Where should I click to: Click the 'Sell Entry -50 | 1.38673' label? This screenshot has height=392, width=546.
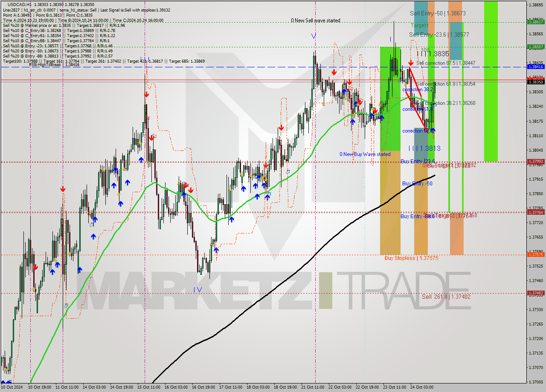pos(438,13)
